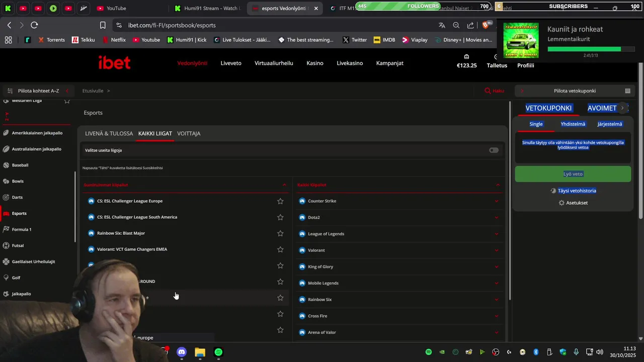The image size is (644, 362).
Task: Click Piilota vetokuponki to hide slip
Action: pos(575,91)
